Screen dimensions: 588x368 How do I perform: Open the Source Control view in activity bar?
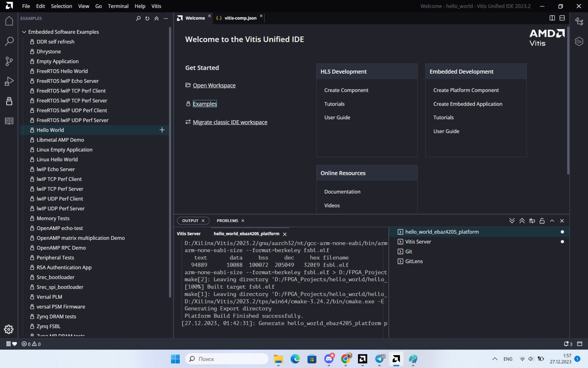coord(9,61)
